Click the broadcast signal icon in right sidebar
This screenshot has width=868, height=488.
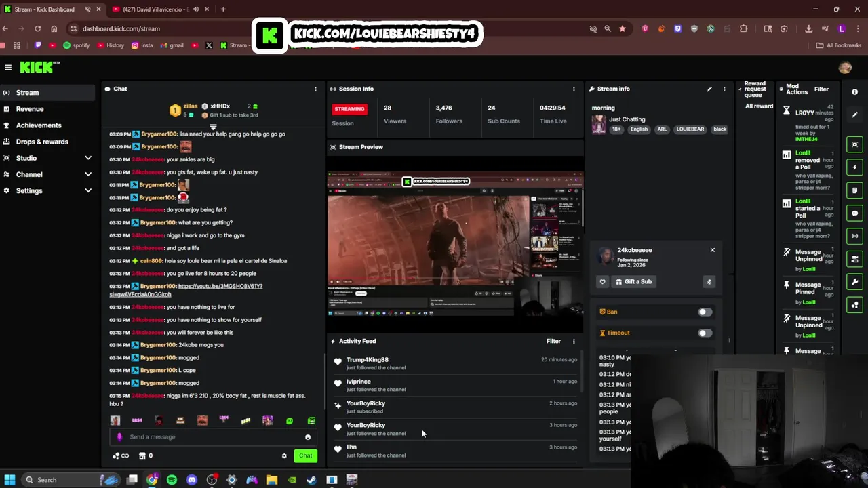click(854, 236)
